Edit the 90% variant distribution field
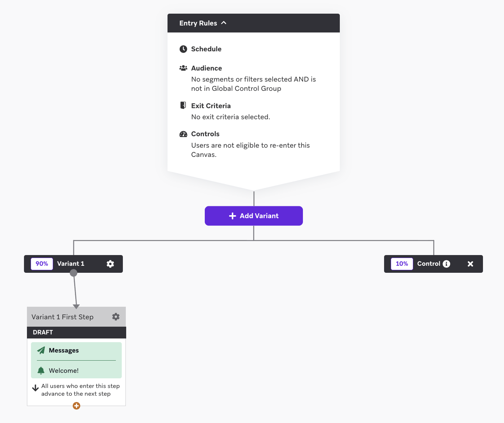504x423 pixels. pyautogui.click(x=42, y=264)
